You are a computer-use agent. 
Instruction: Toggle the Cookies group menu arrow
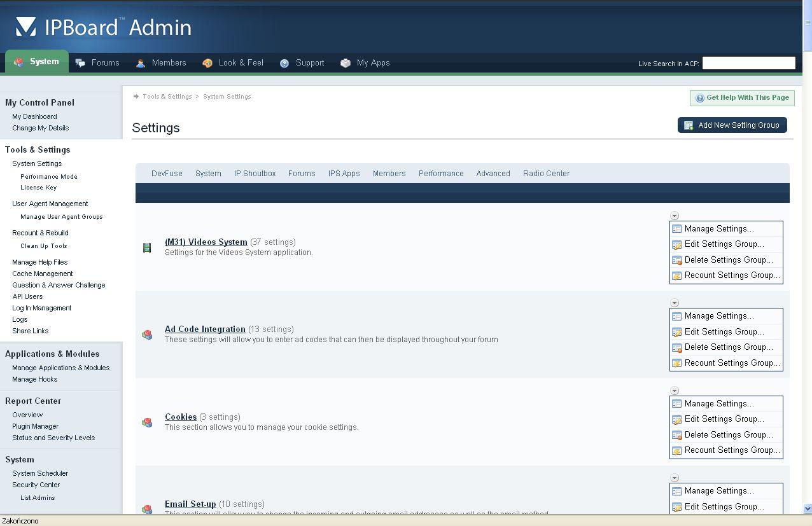coord(675,391)
